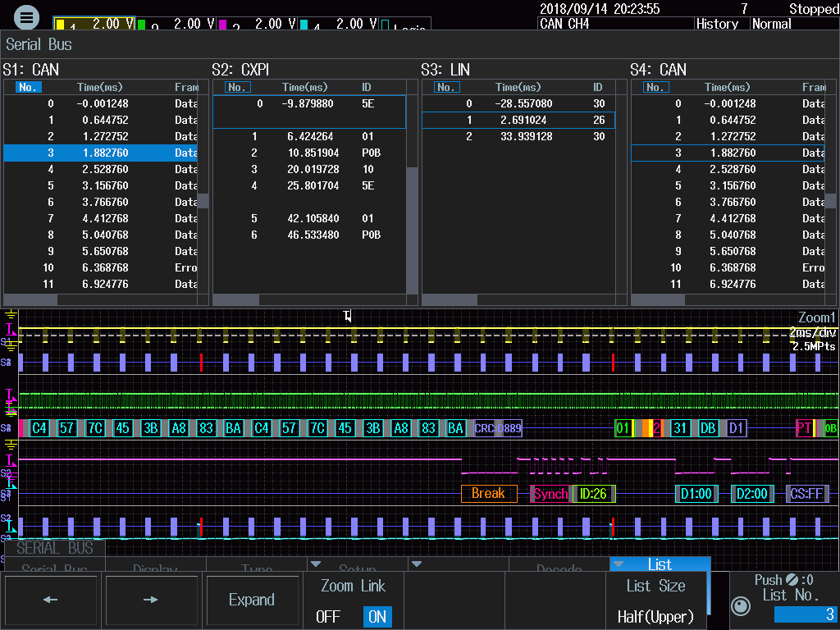The width and height of the screenshot is (840, 630).
Task: Change List Size Half(Upper) setting
Action: tap(655, 601)
